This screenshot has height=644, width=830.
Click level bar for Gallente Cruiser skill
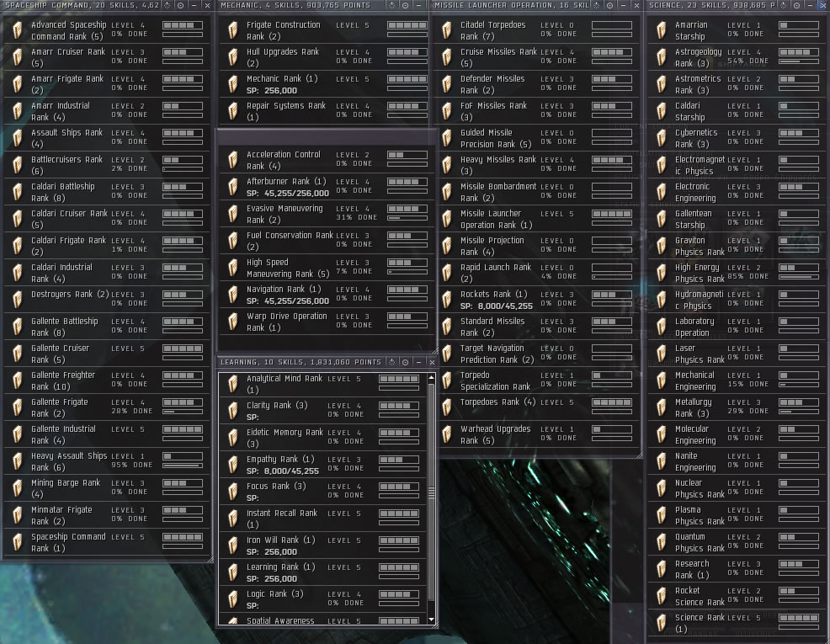click(x=183, y=349)
